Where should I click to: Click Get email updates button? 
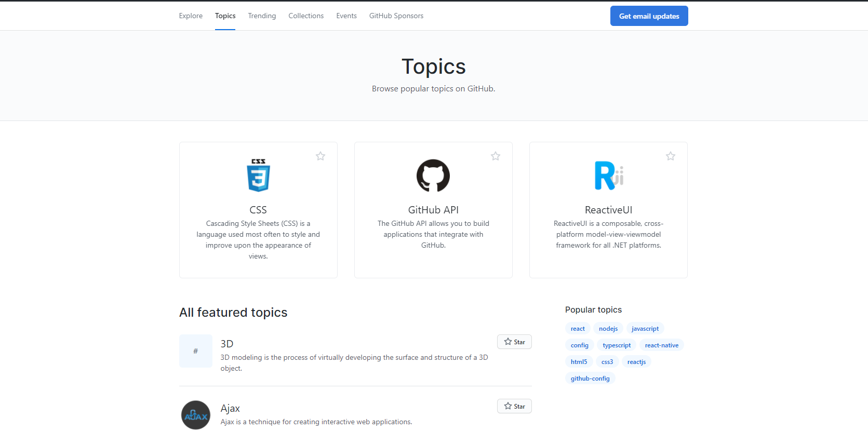pyautogui.click(x=649, y=16)
